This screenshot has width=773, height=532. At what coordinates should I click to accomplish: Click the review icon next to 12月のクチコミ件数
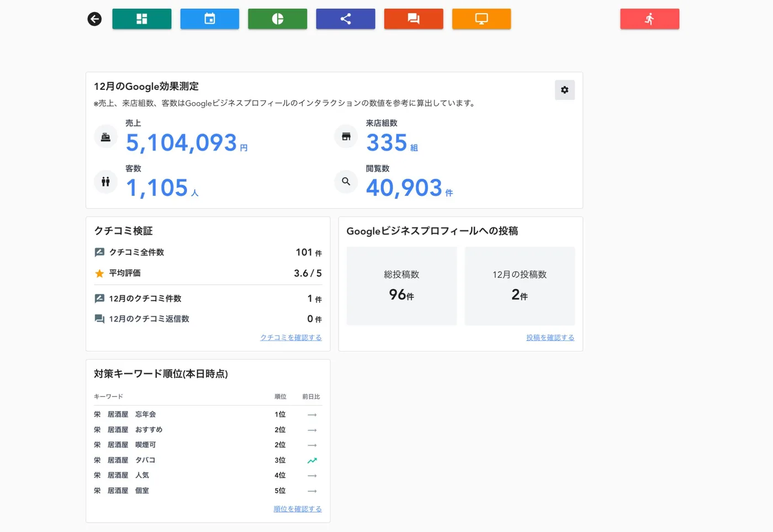[99, 299]
